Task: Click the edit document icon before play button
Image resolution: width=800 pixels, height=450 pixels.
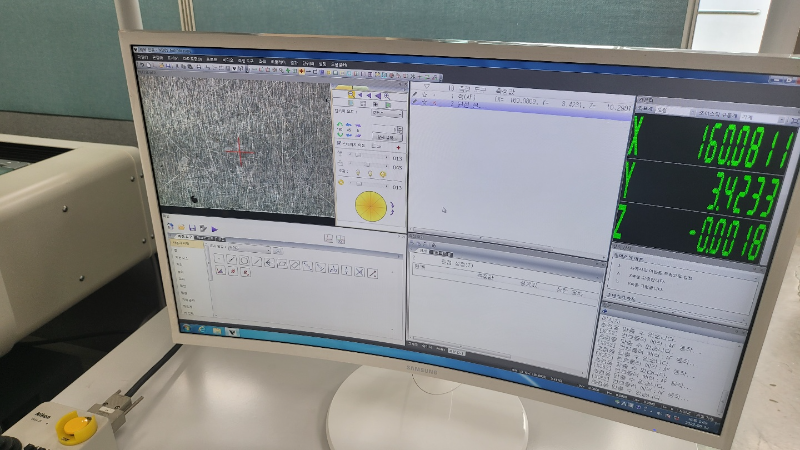Action: (x=203, y=229)
